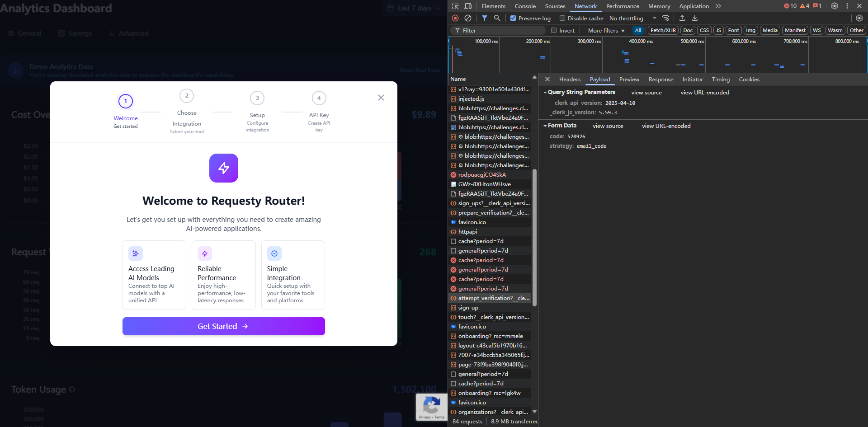The image size is (868, 427).
Task: Click the network request list scrollbar
Action: pos(534,237)
